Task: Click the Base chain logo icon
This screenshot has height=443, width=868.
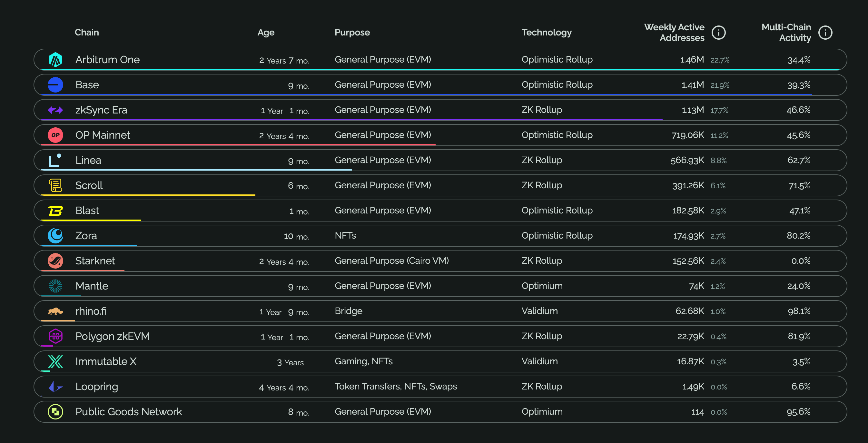Action: 55,85
